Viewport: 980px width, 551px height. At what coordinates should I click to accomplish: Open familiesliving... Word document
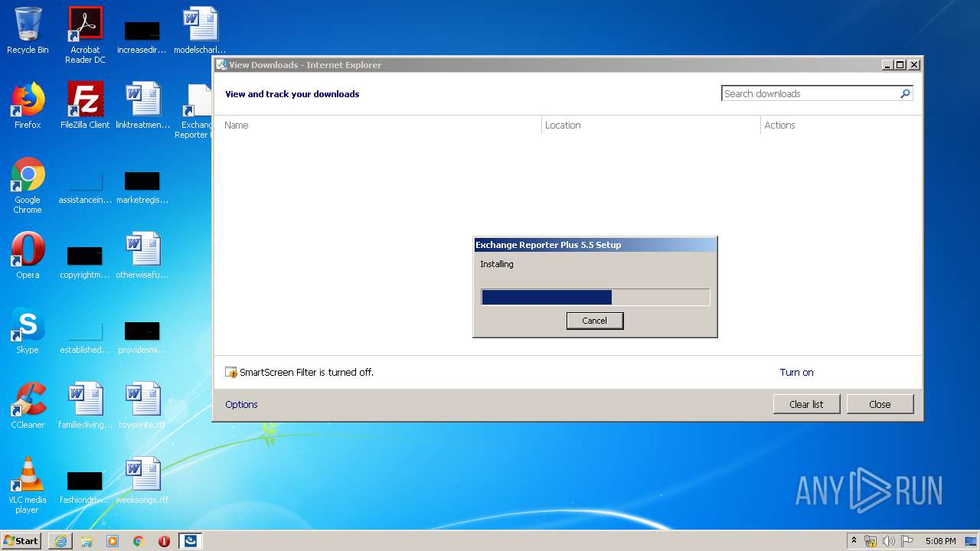pos(85,406)
